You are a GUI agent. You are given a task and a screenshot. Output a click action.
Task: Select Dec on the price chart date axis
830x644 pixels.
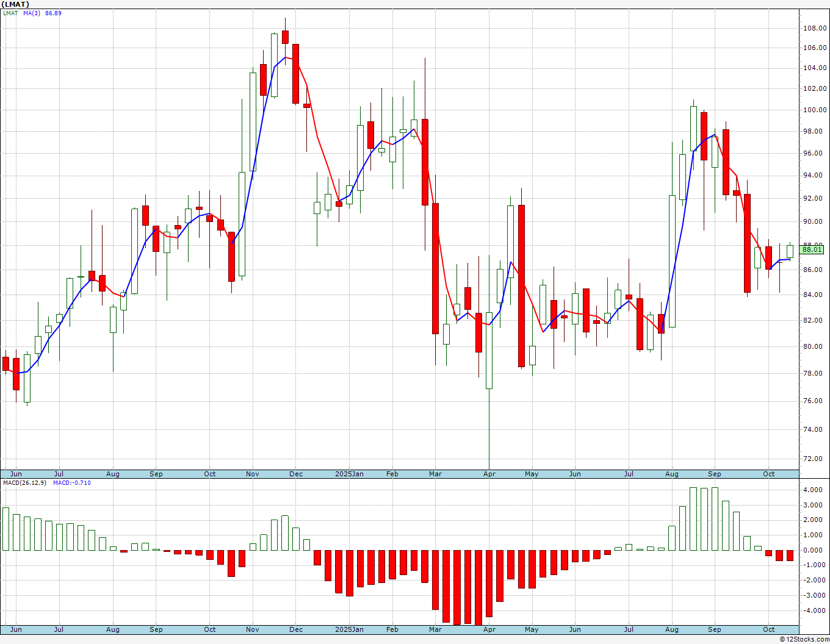(296, 474)
